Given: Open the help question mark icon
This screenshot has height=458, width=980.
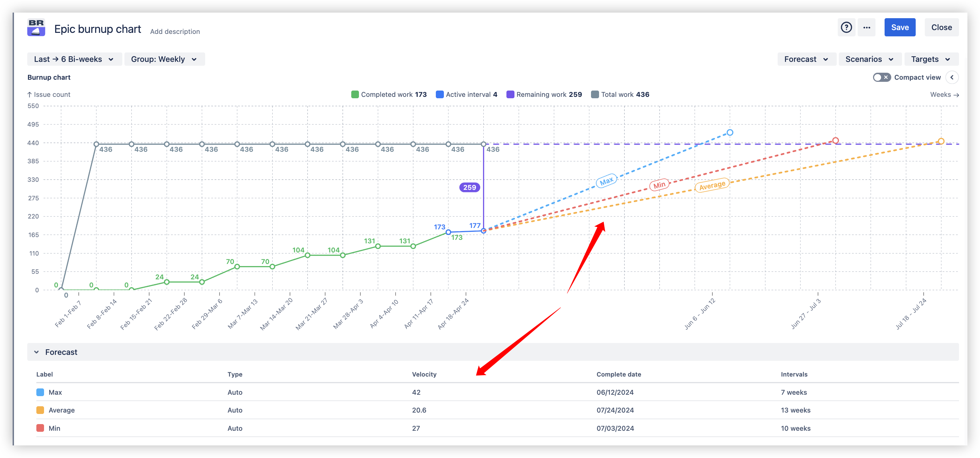Looking at the screenshot, I should [846, 27].
